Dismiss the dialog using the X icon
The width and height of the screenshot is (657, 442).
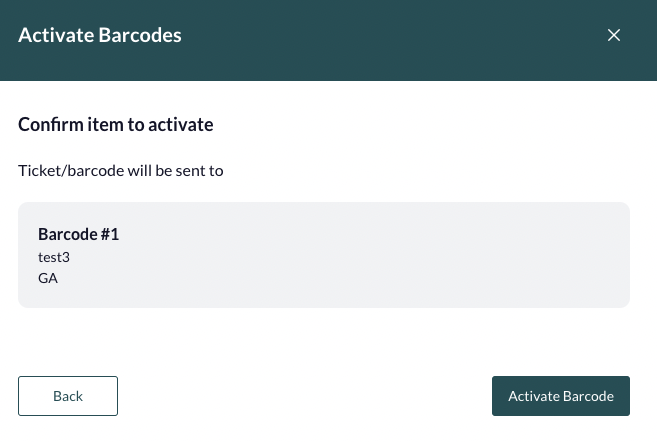[x=613, y=35]
